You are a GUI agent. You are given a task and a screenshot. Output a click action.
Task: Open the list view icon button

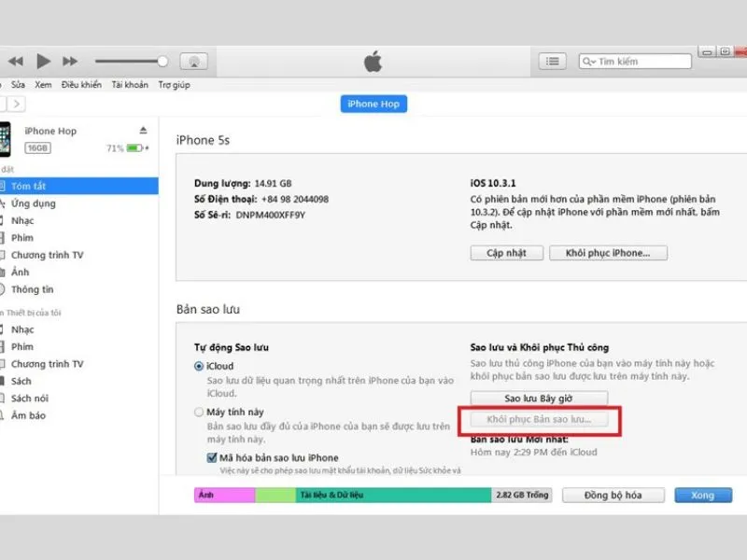click(x=552, y=61)
